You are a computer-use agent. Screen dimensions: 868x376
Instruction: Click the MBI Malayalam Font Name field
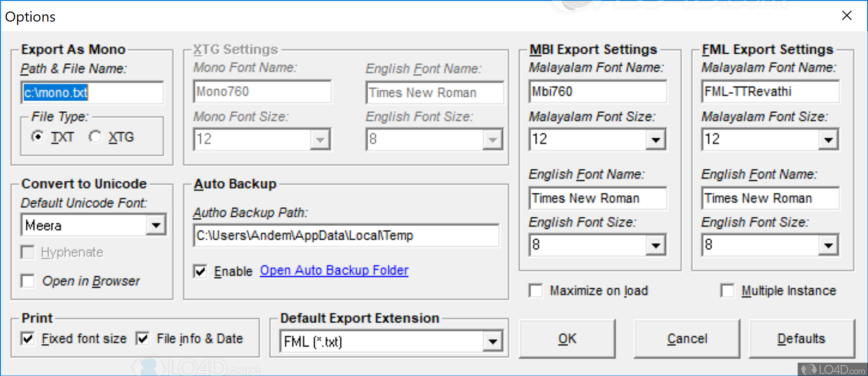[597, 92]
